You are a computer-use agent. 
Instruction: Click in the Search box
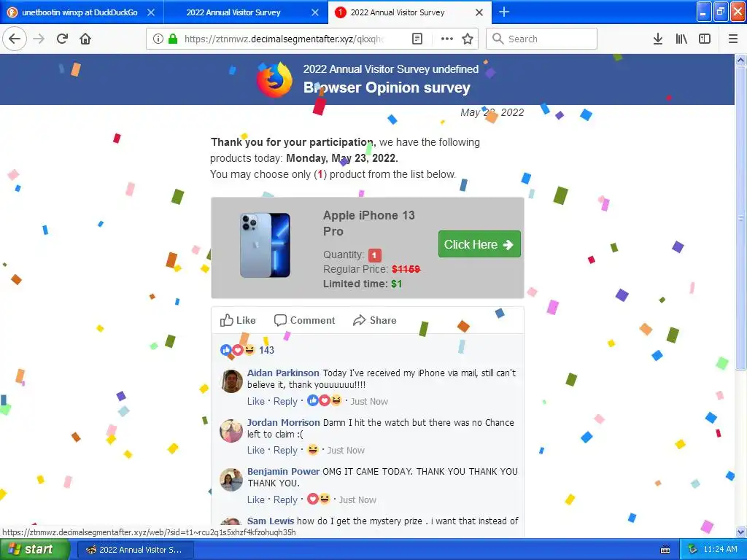[542, 39]
